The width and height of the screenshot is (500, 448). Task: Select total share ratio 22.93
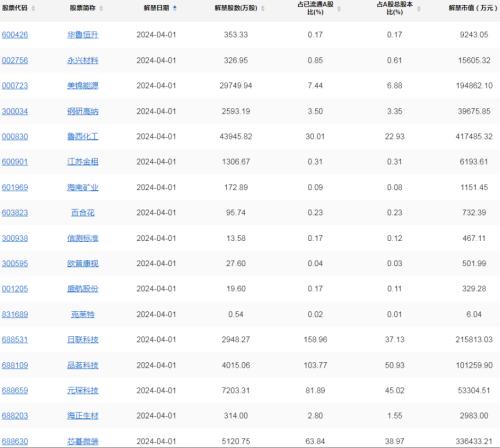[x=395, y=137]
